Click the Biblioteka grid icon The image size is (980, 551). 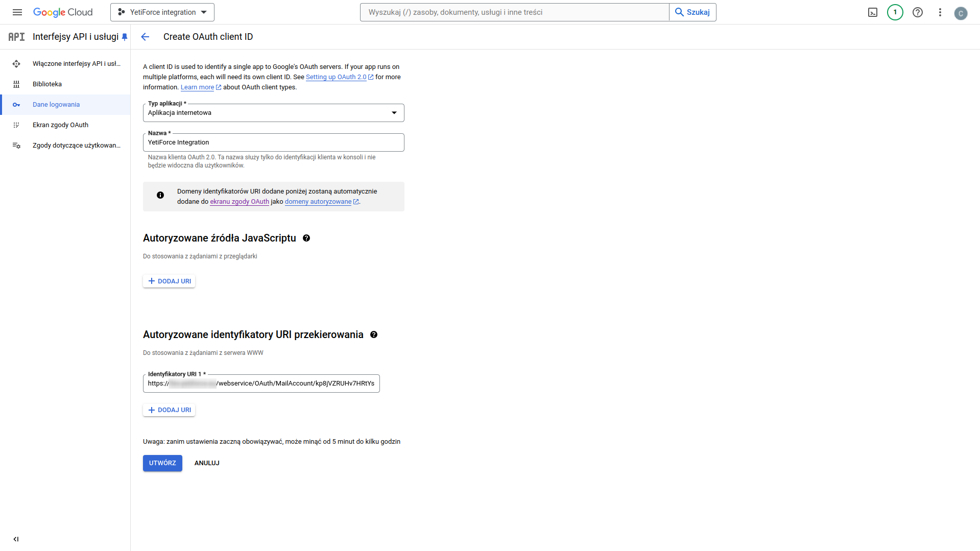[16, 84]
